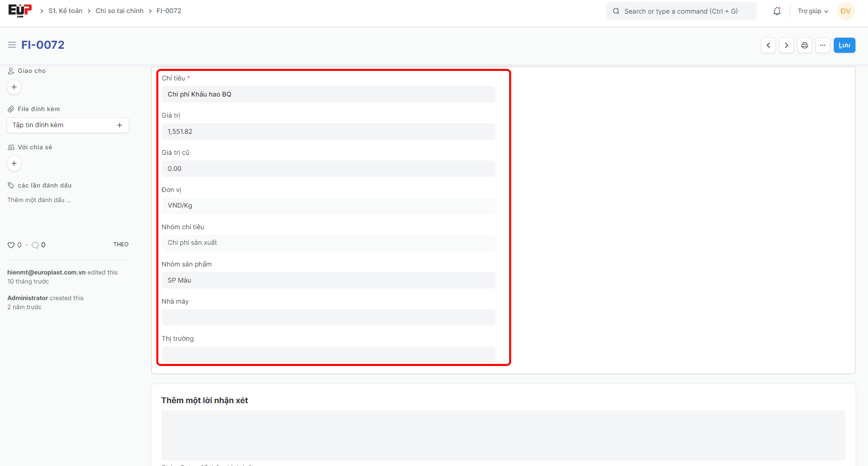Click the comment count bubble icon
Screen dimensions: 868x466
pos(35,245)
